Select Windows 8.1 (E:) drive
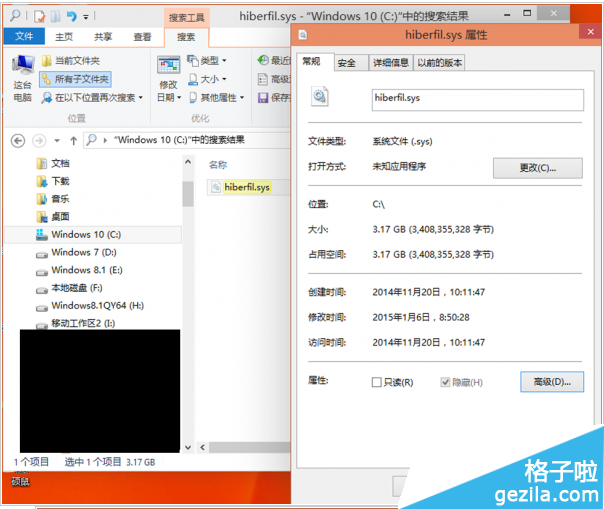 [79, 270]
